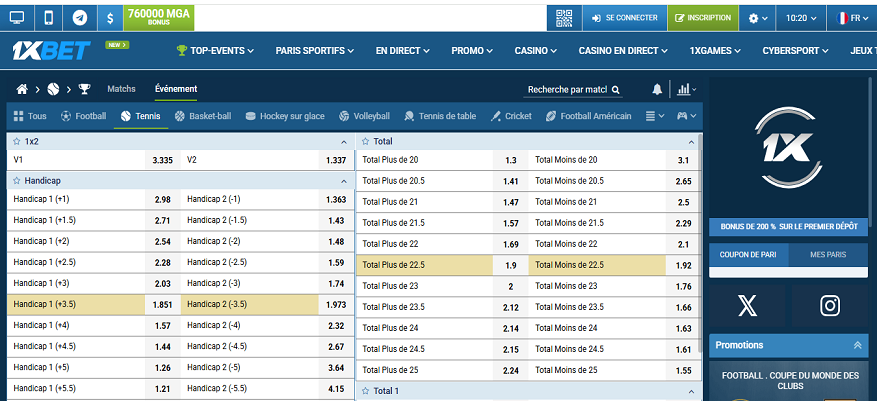This screenshot has height=401, width=877.
Task: Select the Football Américain filter
Action: 588,116
